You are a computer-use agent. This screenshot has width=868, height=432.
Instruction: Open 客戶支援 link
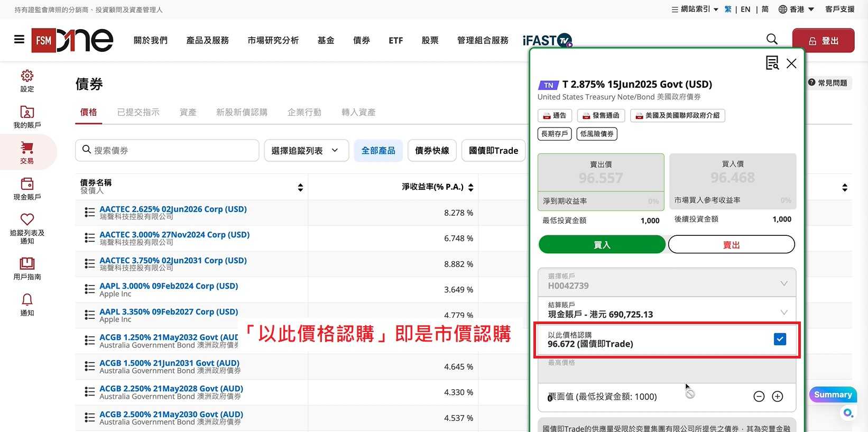[840, 9]
